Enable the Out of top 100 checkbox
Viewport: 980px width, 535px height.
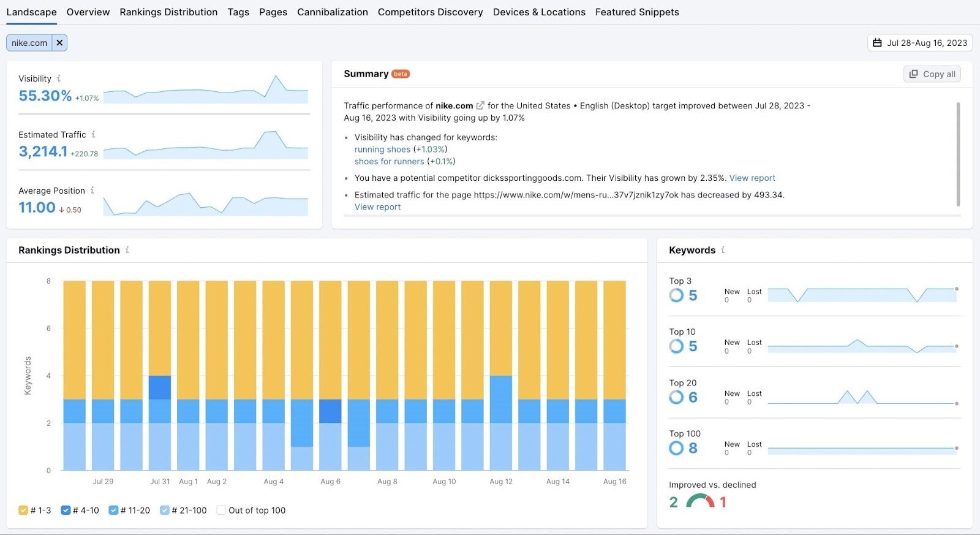[221, 510]
